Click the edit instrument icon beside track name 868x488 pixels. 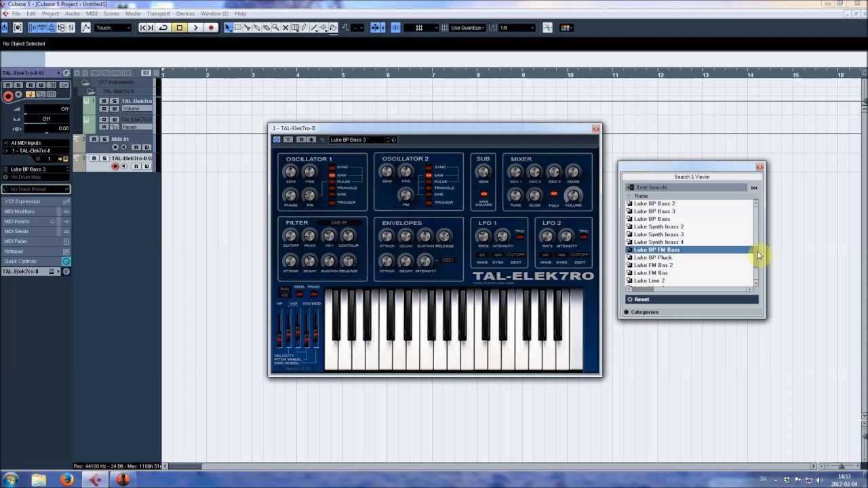(x=66, y=73)
